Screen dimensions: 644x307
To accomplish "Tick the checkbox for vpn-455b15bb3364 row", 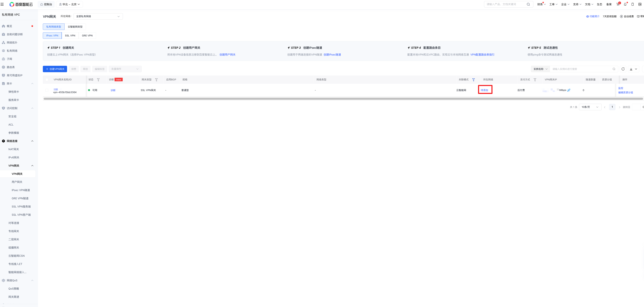I will point(47,90).
